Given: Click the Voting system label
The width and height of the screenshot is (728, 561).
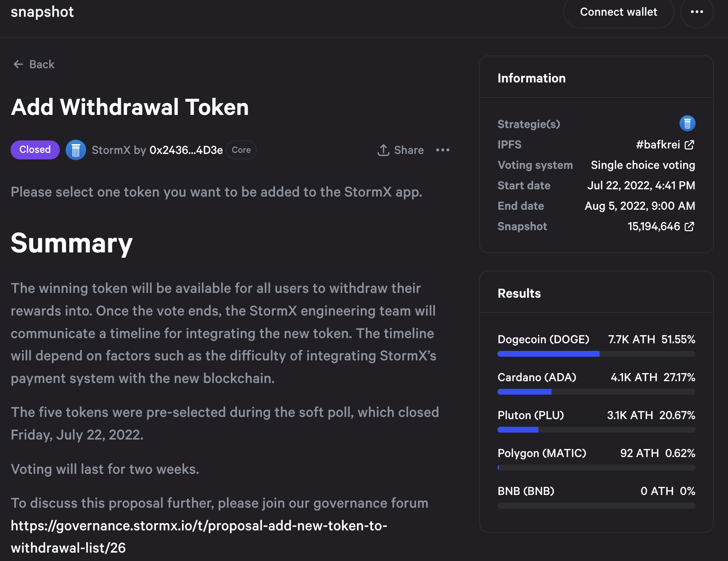Looking at the screenshot, I should 535,165.
